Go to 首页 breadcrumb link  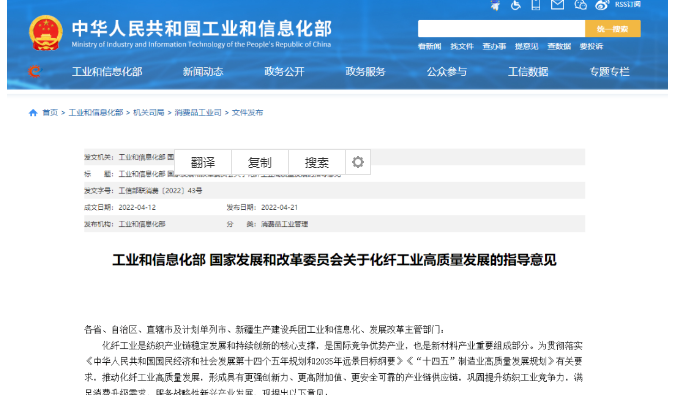[x=50, y=113]
